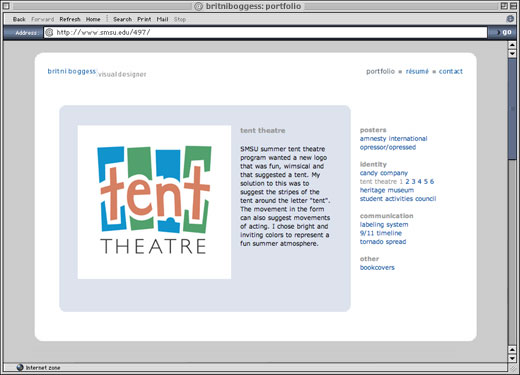Click the 'posters' section heading
The image size is (520, 375).
[x=373, y=130]
